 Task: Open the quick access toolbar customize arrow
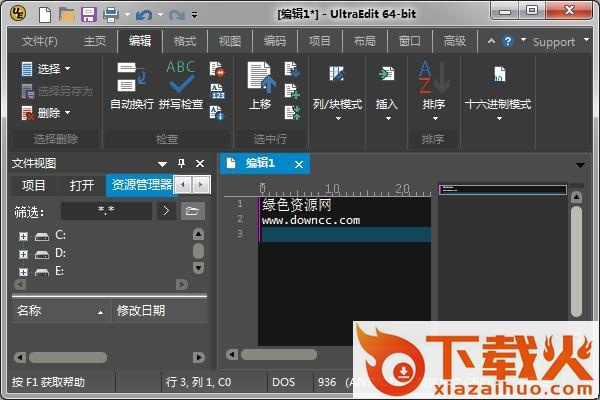pos(195,15)
